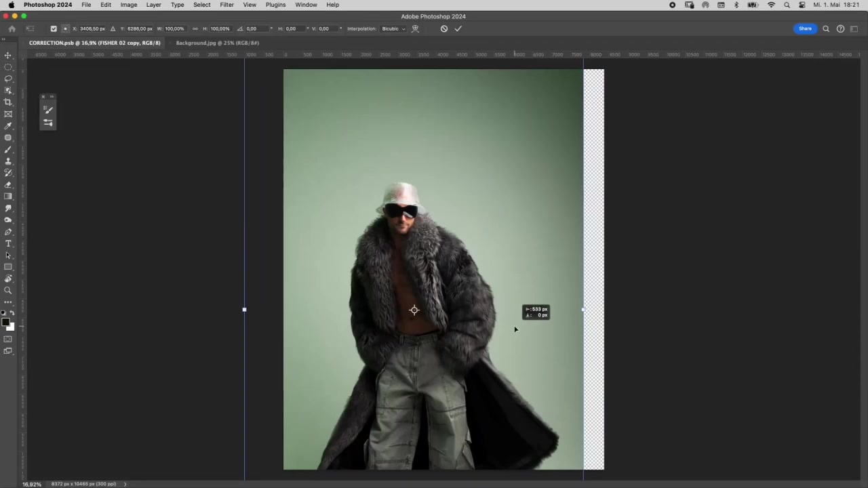Screen dimensions: 868x488
Task: Cancel transform with the circle-slash icon
Action: click(444, 29)
